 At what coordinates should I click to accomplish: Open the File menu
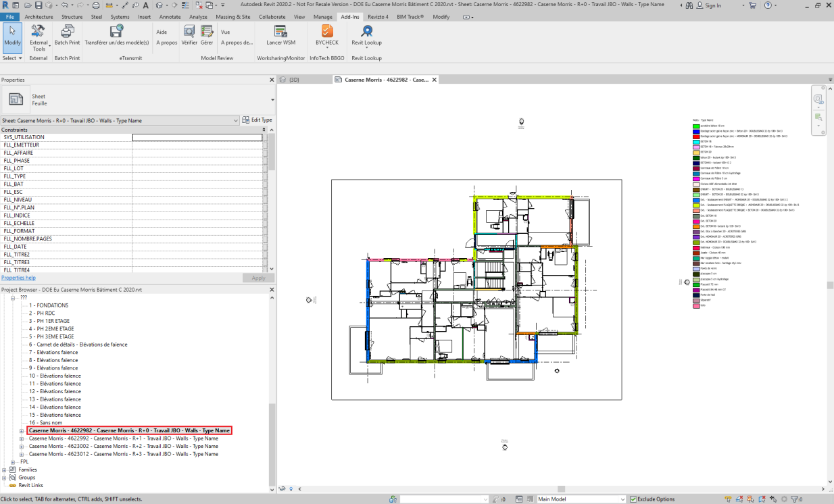(10, 16)
